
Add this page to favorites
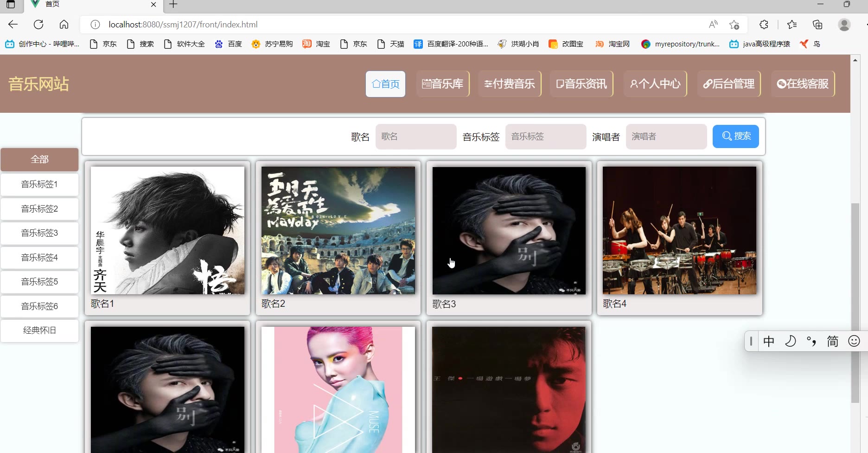tap(734, 25)
